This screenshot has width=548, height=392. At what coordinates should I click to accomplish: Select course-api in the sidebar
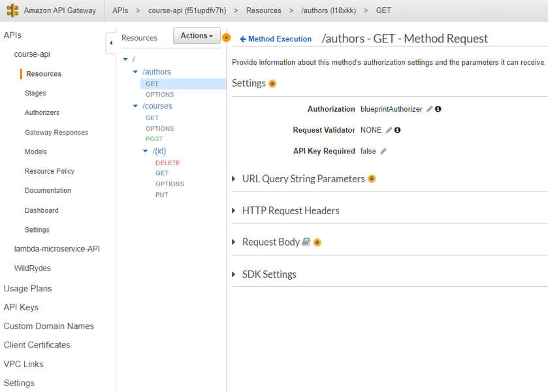coord(32,54)
